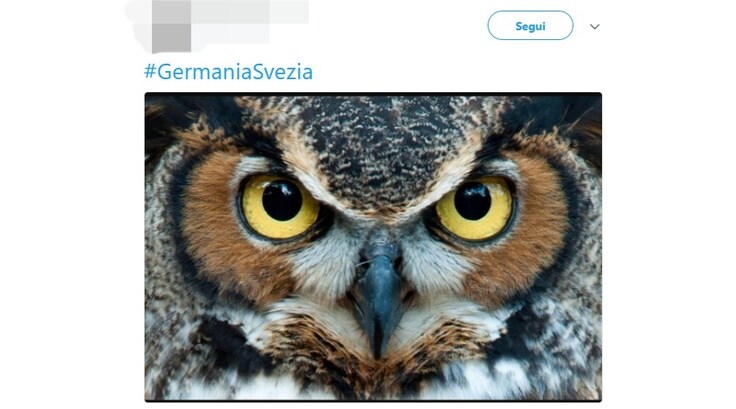The height and width of the screenshot is (409, 736).
Task: Click the Segui follow button
Action: (x=530, y=26)
